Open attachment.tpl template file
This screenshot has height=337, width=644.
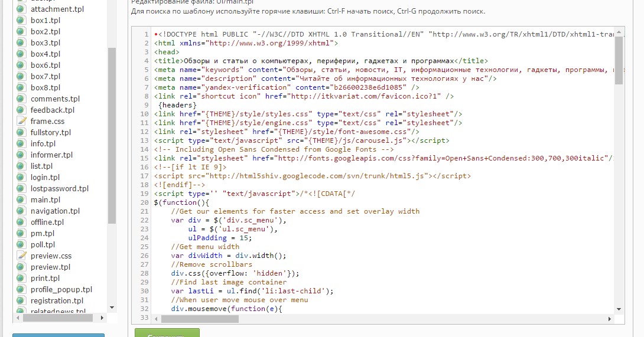(x=57, y=9)
